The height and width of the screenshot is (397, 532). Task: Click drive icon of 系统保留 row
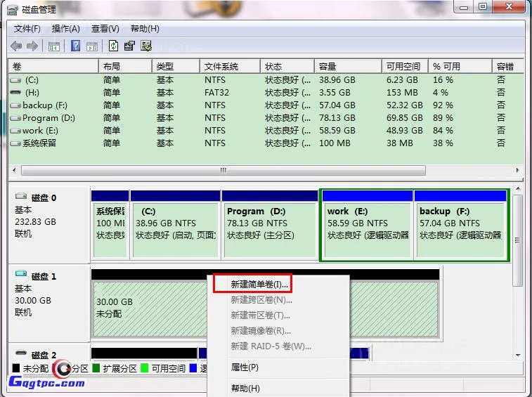15,143
